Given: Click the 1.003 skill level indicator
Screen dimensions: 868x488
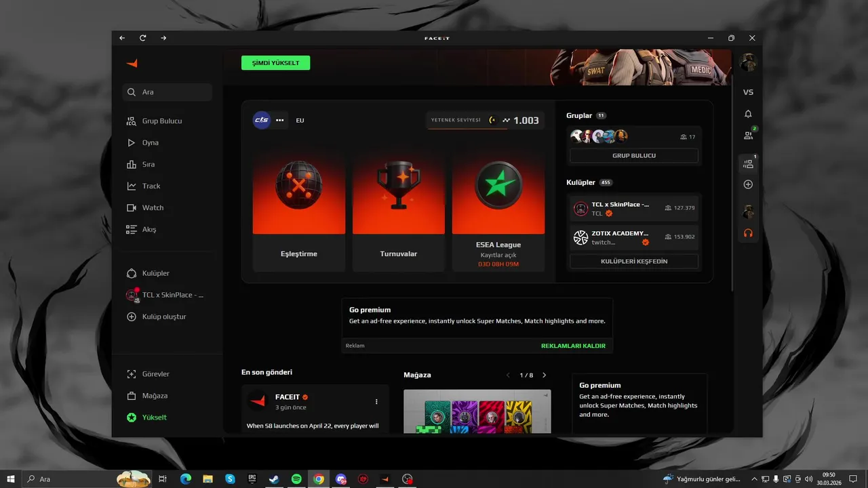Looking at the screenshot, I should click(485, 120).
